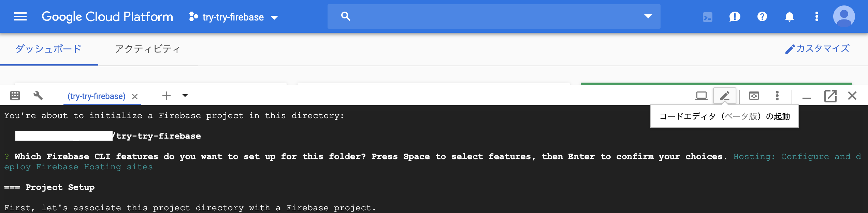The image size is (868, 213).
Task: Launch the code editor pencil icon
Action: coord(724,96)
